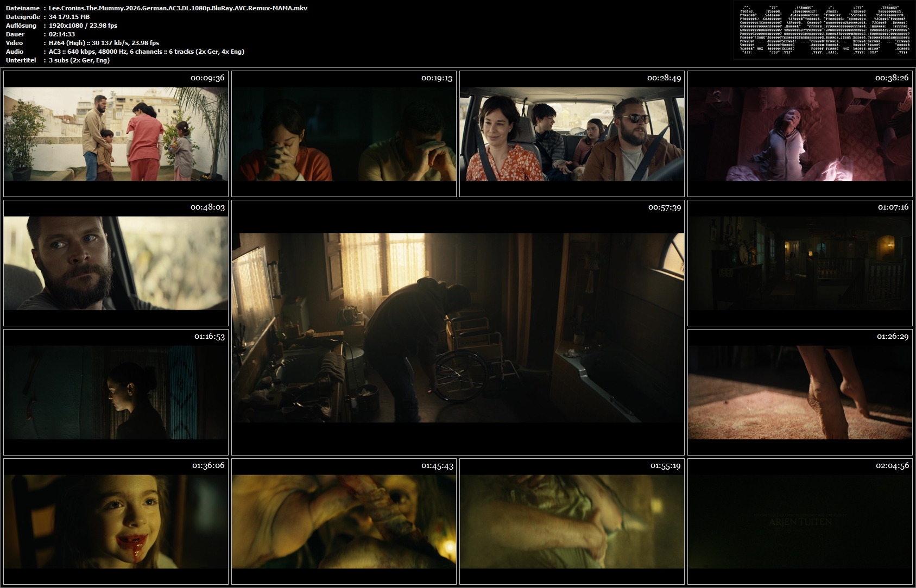
Task: Open the thumbnail of the woman in profile
Action: pos(116,392)
